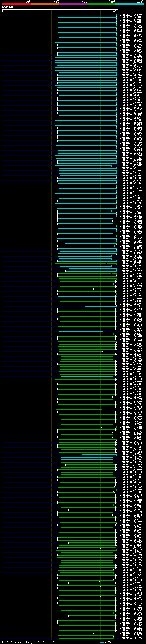Open hit UniRef100_Q941G7
The height and width of the screenshot is (644, 146).
coord(131,22)
